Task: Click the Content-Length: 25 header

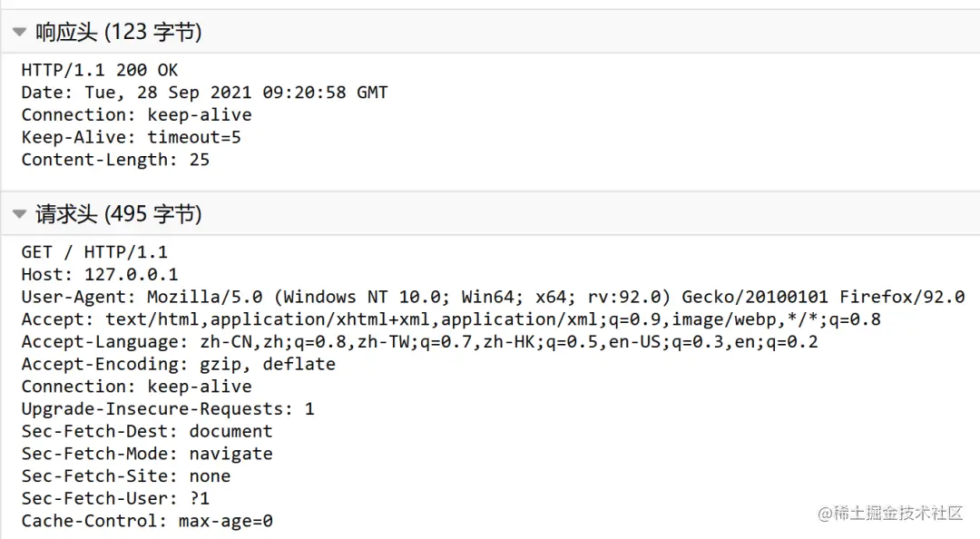Action: point(115,160)
